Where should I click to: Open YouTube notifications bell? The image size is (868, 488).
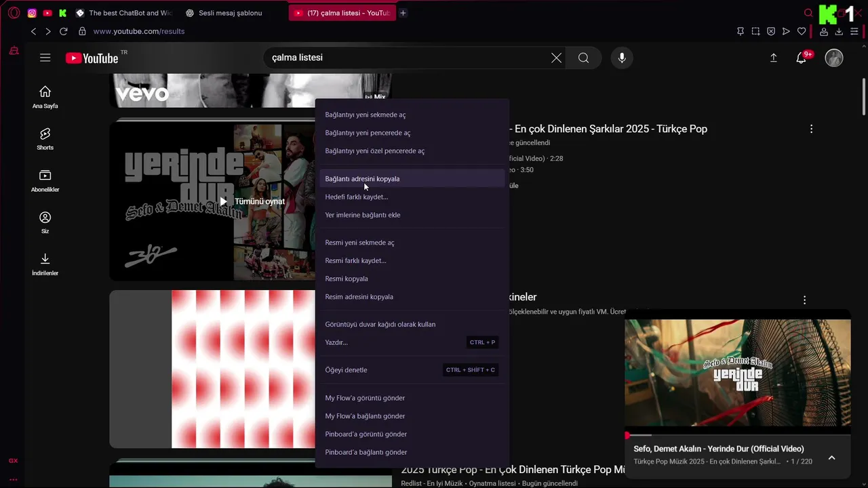pos(802,58)
